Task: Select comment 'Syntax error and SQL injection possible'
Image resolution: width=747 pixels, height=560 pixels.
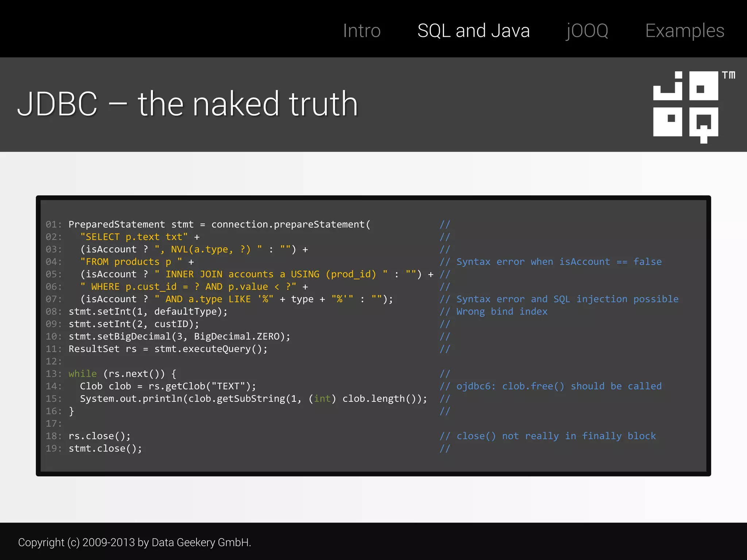Action: click(x=559, y=299)
